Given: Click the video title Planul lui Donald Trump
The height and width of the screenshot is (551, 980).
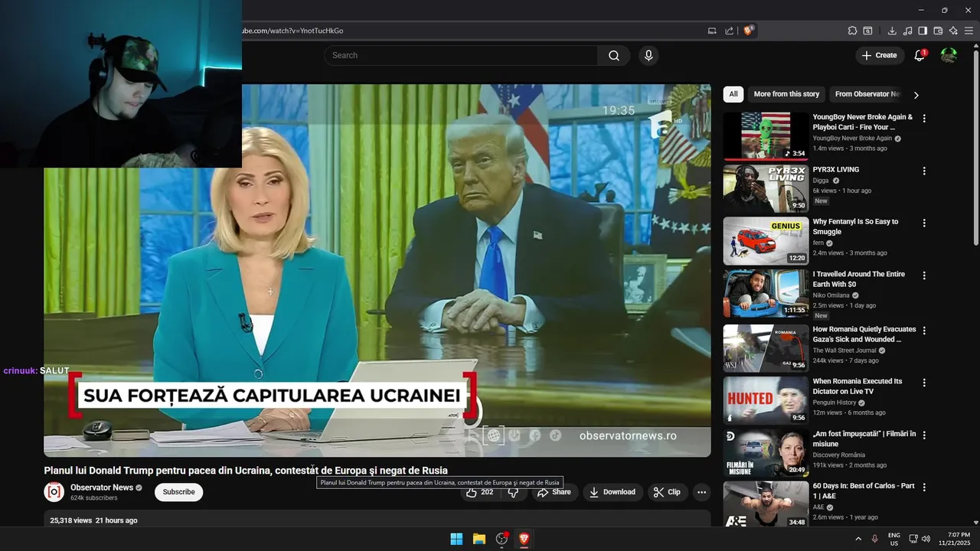Looking at the screenshot, I should tap(246, 471).
